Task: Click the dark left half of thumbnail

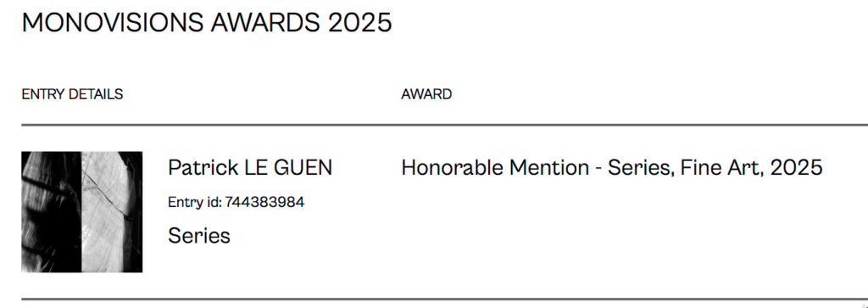Action: pyautogui.click(x=52, y=212)
